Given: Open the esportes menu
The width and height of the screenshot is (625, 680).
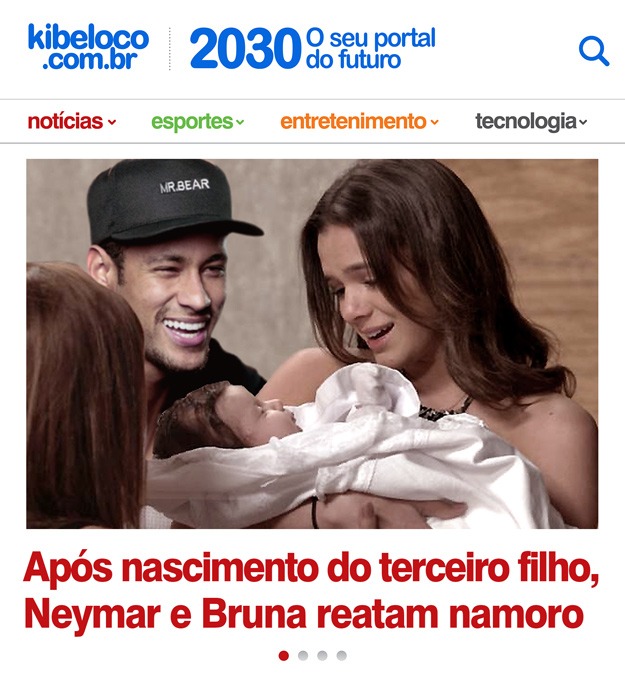Looking at the screenshot, I should [x=197, y=121].
